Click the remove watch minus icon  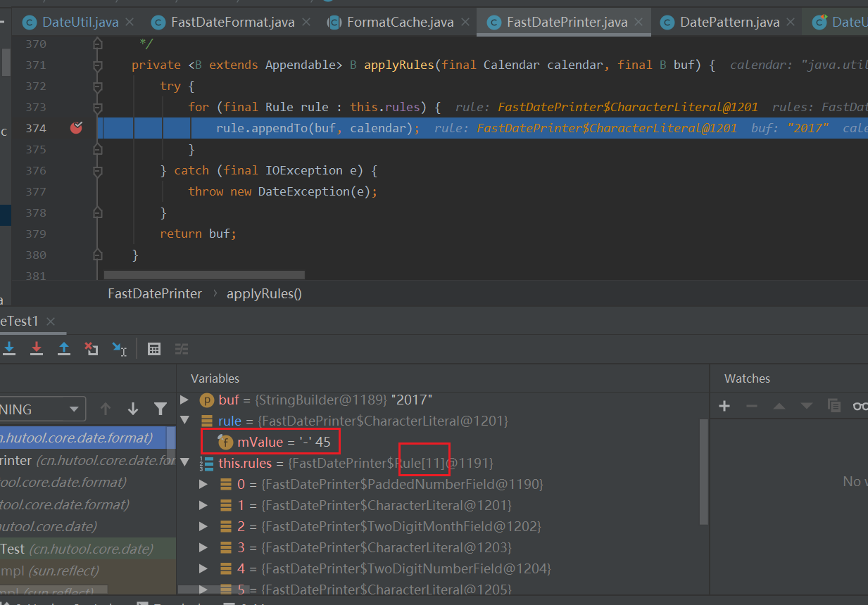click(752, 406)
